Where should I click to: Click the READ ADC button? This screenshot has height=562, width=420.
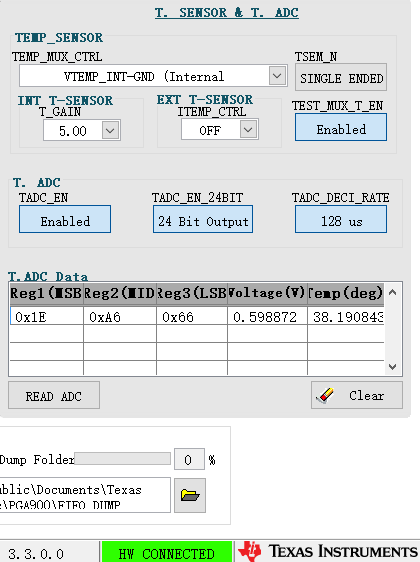click(x=54, y=395)
